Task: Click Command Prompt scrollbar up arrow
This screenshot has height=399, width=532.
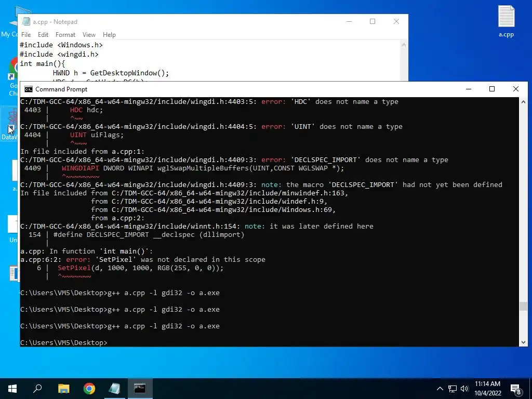Action: [523, 102]
